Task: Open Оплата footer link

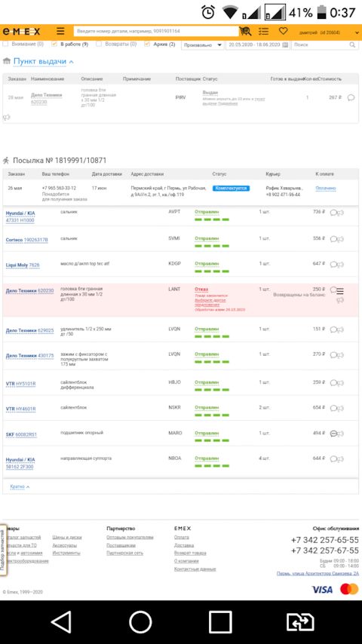Action: pos(182,537)
